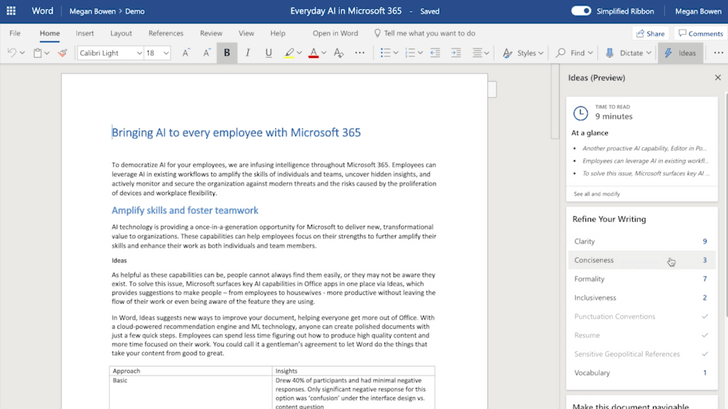Switch to the Review tab
Image resolution: width=728 pixels, height=409 pixels.
click(211, 33)
